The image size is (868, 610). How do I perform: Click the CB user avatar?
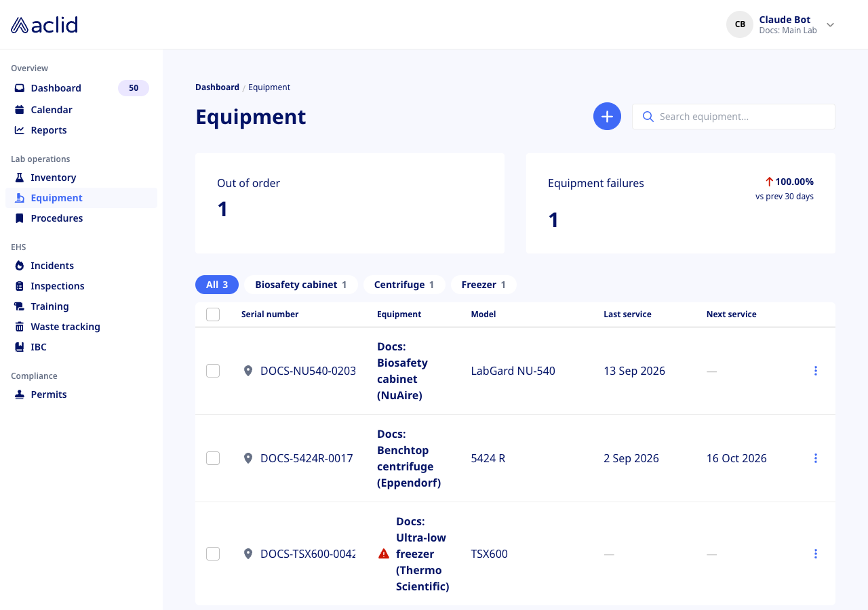coord(740,24)
